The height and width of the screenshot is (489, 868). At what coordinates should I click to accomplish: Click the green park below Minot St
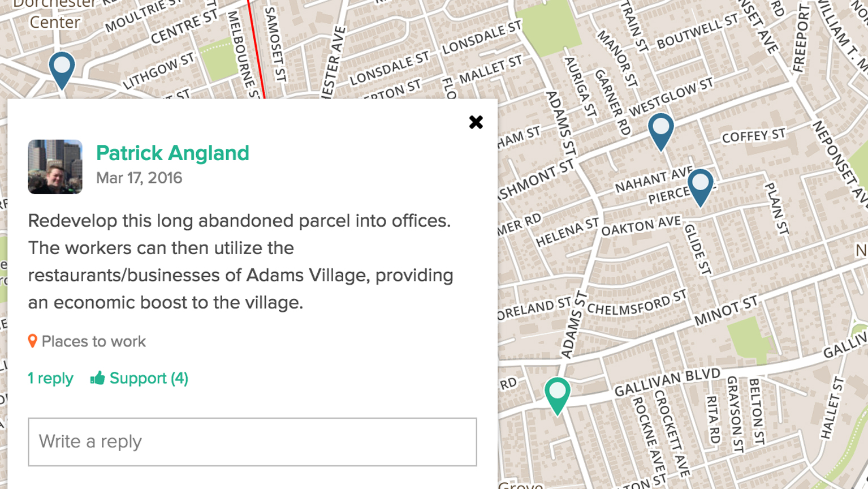coord(750,337)
